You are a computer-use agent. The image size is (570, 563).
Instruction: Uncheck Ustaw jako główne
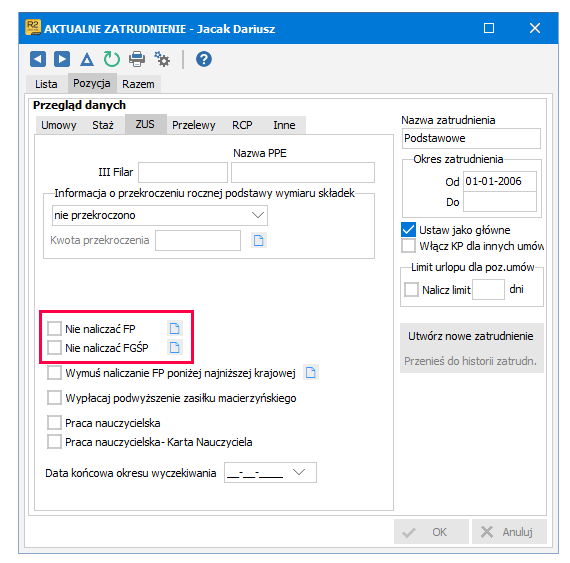(x=408, y=230)
